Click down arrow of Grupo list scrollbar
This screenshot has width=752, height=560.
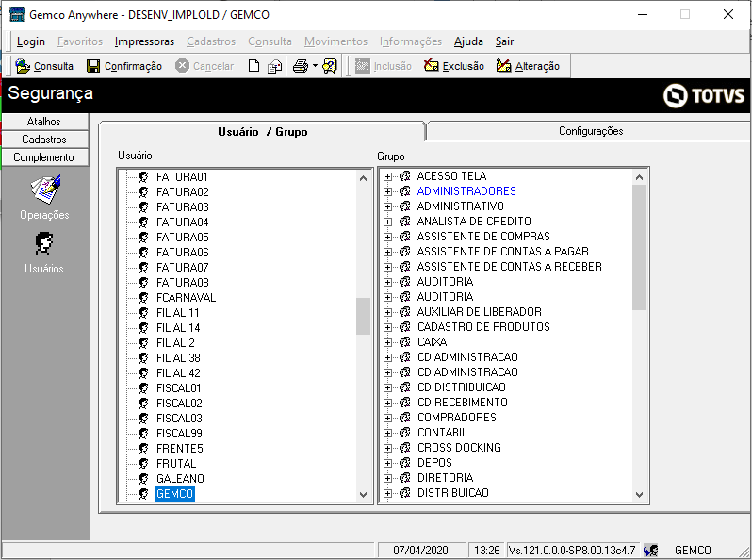(639, 494)
